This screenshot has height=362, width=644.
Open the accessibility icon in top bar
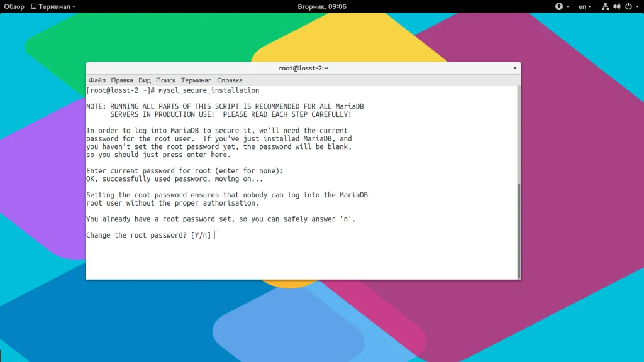click(x=558, y=6)
